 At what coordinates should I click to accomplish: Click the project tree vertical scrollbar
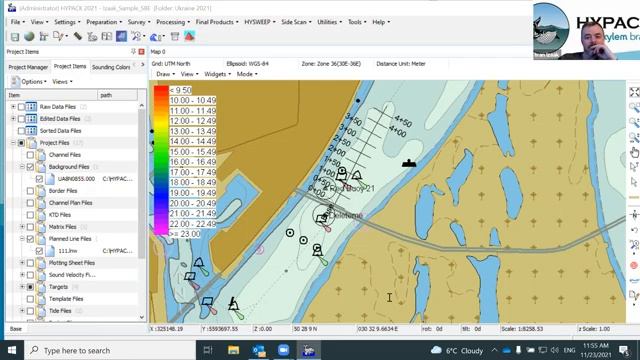[x=142, y=211]
